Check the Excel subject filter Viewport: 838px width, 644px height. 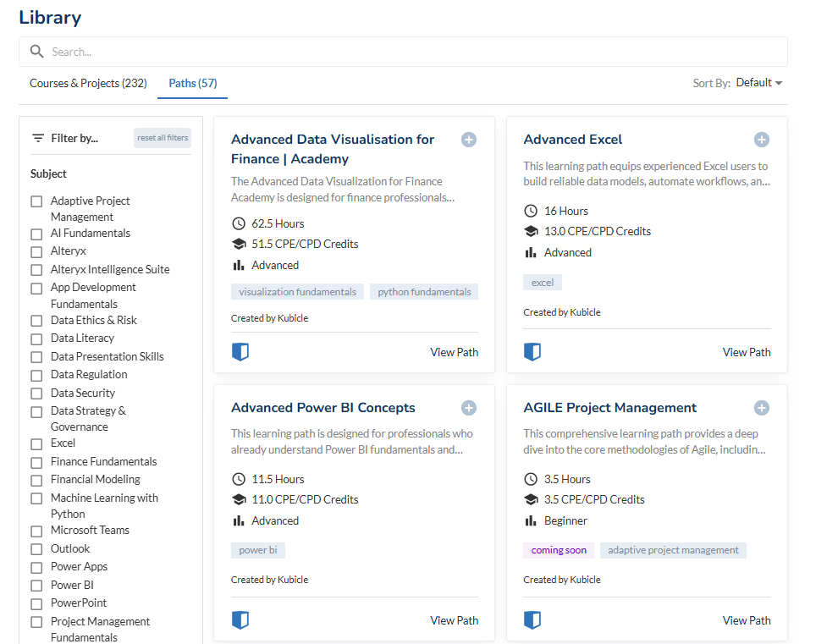36,443
